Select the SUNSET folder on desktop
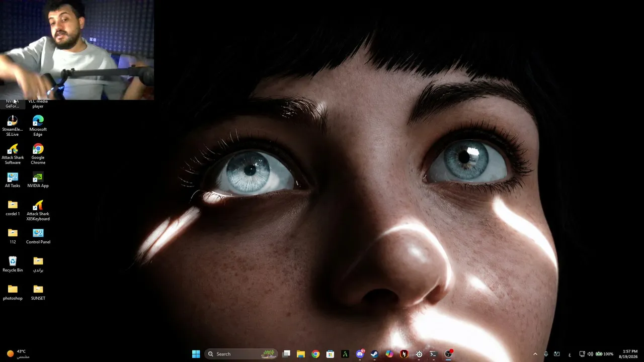The height and width of the screenshot is (362, 644). 38,293
